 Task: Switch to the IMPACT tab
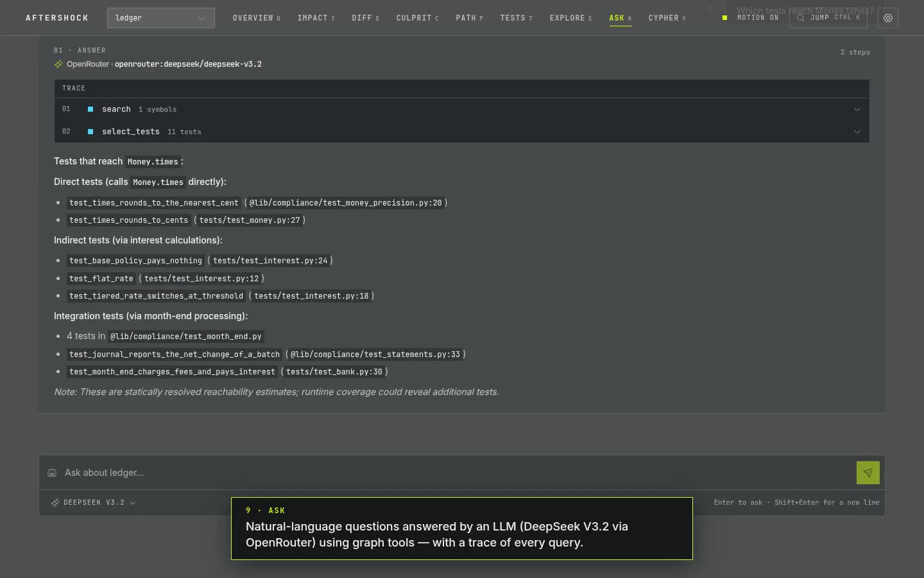(316, 18)
